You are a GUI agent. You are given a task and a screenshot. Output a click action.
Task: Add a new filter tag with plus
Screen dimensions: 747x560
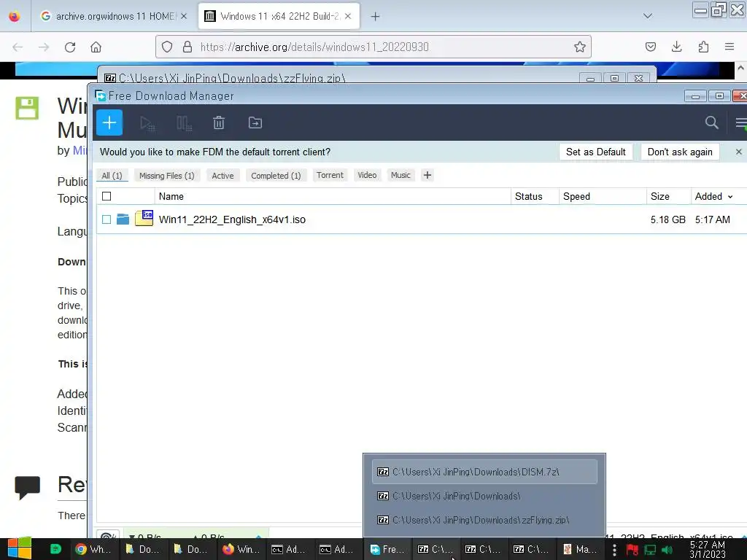(427, 175)
